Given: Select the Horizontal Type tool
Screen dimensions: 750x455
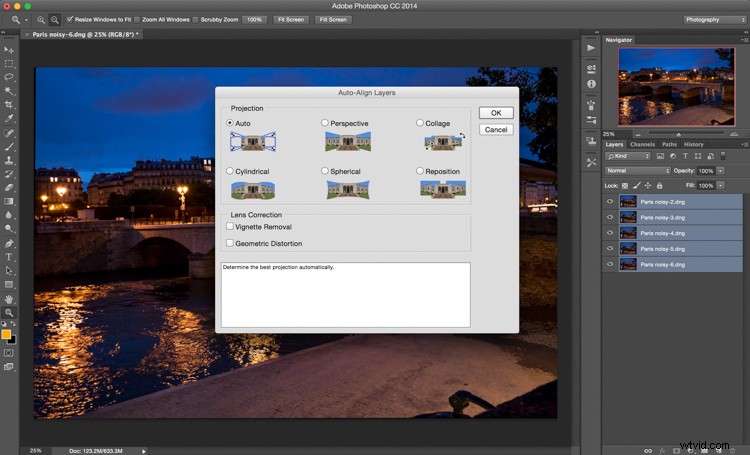Looking at the screenshot, I should click(x=9, y=257).
